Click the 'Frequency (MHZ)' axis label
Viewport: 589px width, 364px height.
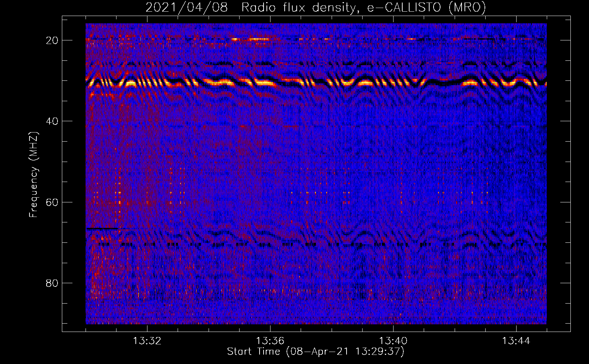coord(33,175)
